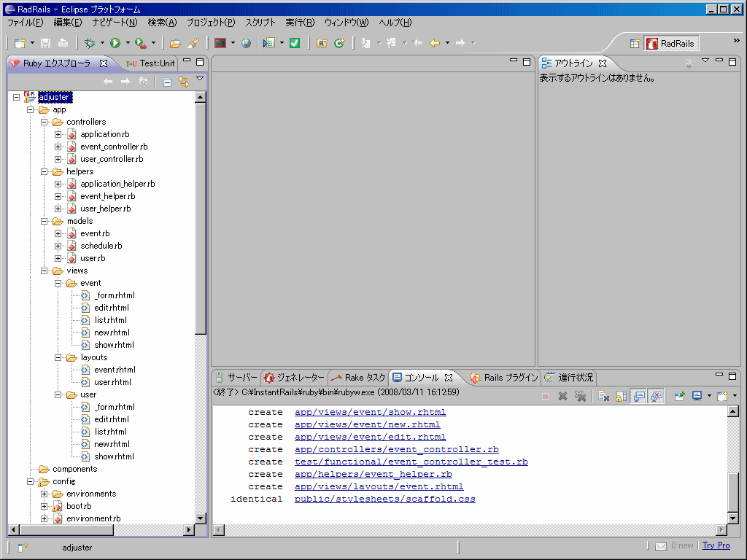Image resolution: width=747 pixels, height=560 pixels.
Task: Close the Ruby Explorer tab X
Action: tap(104, 63)
